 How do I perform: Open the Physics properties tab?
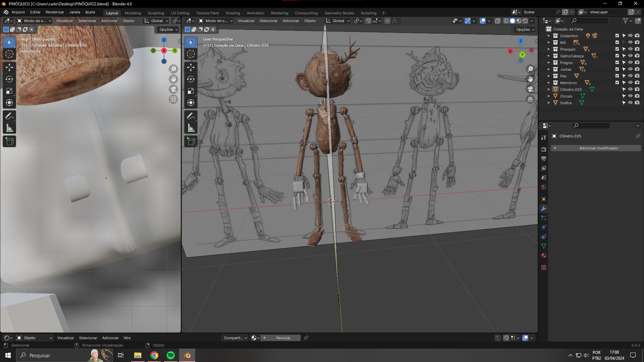544,227
